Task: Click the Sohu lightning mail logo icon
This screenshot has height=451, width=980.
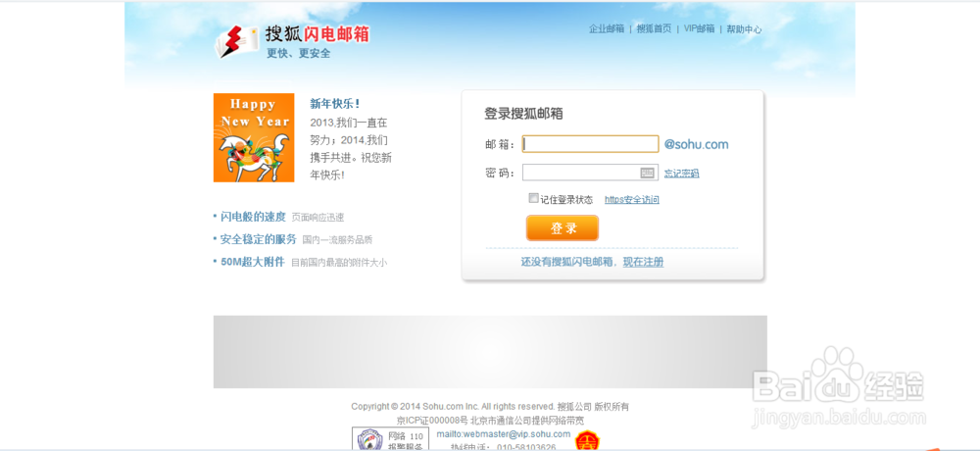Action: (236, 42)
